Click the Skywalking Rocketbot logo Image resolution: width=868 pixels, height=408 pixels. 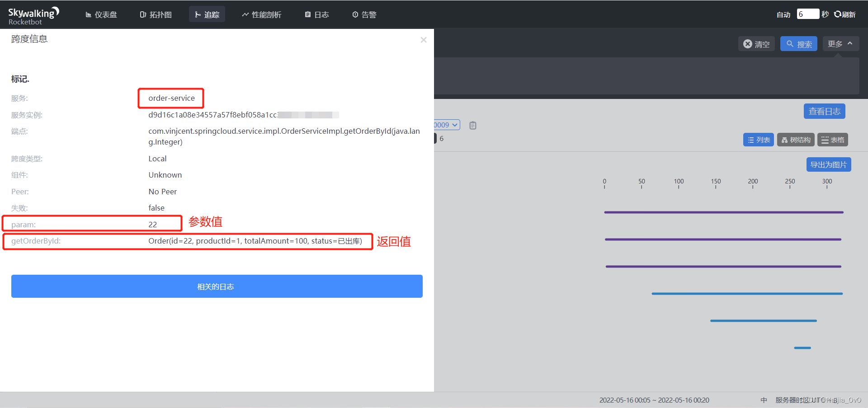33,15
